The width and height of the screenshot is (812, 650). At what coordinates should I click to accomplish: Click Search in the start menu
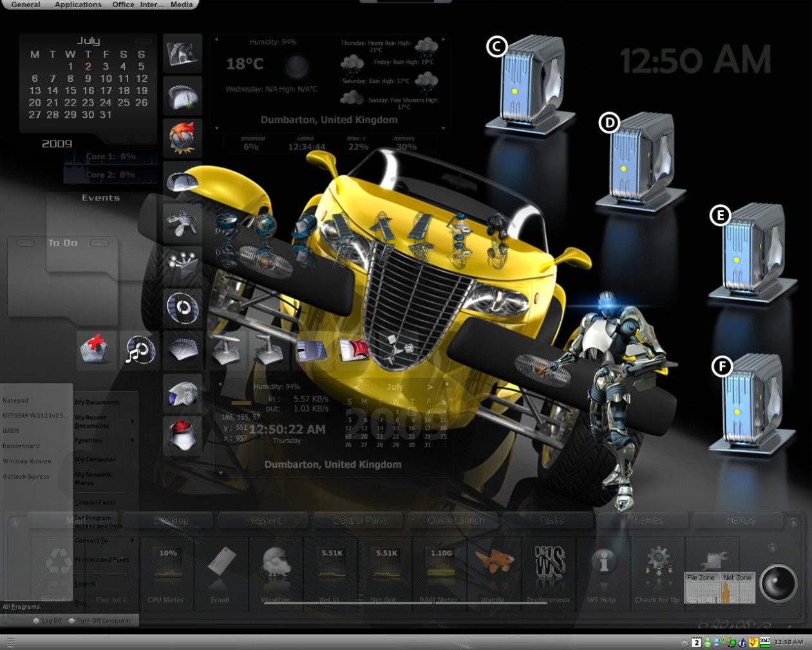(x=84, y=584)
